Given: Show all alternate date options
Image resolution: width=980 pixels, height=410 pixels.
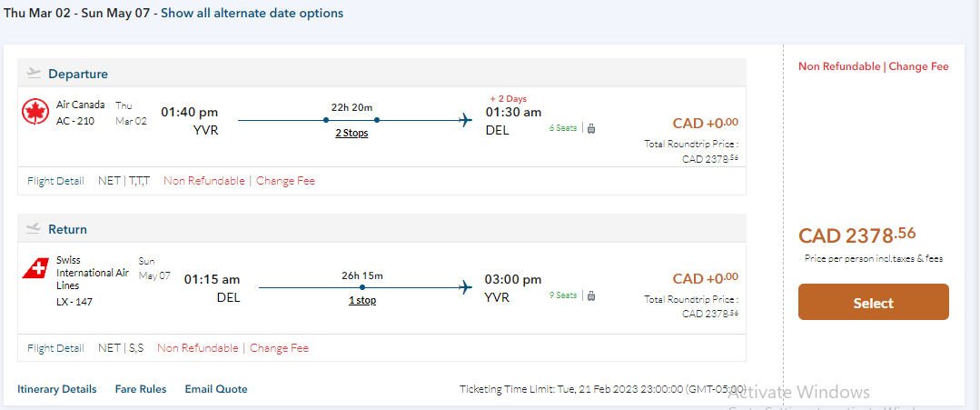Looking at the screenshot, I should click(252, 14).
